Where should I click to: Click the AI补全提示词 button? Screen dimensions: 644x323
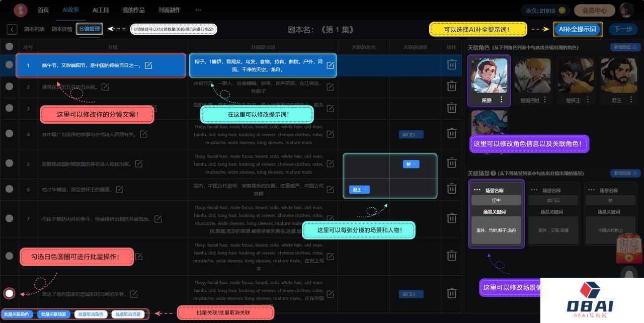577,29
